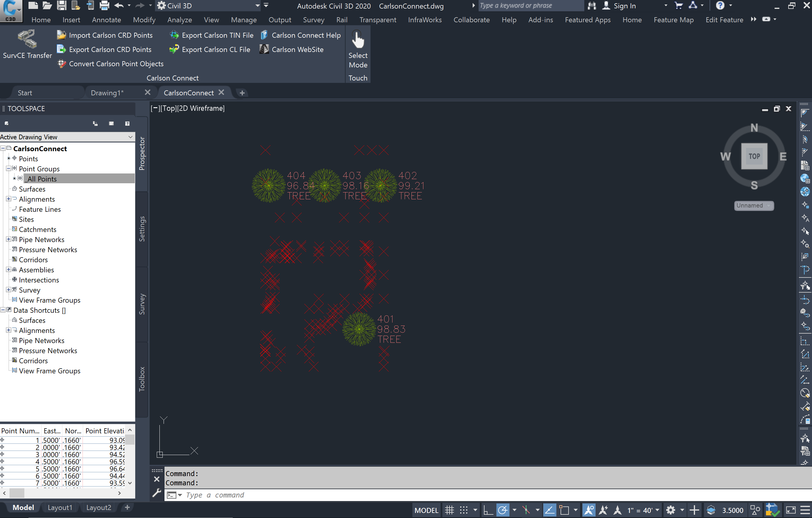Switch to the Drawing1* document tab
This screenshot has height=518, width=812.
coord(107,93)
